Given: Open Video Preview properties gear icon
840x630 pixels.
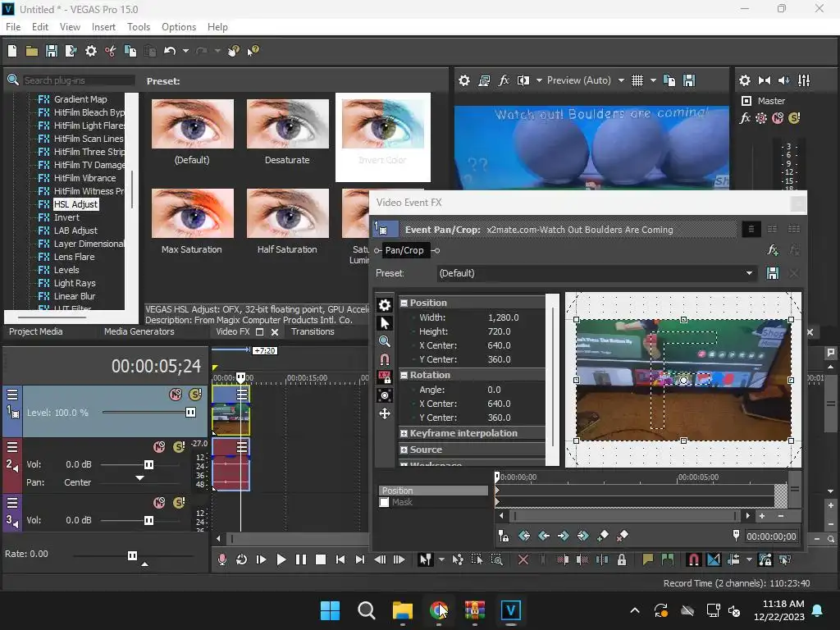Looking at the screenshot, I should 464,80.
